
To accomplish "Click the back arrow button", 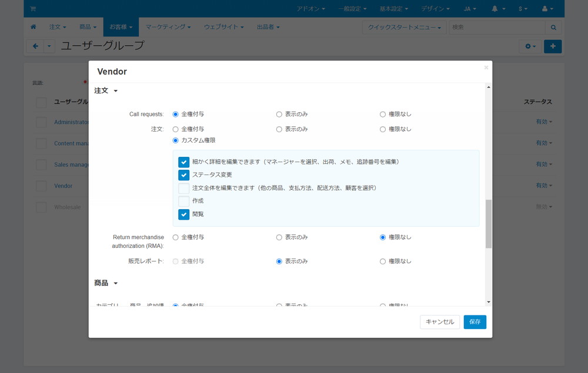I will point(35,46).
